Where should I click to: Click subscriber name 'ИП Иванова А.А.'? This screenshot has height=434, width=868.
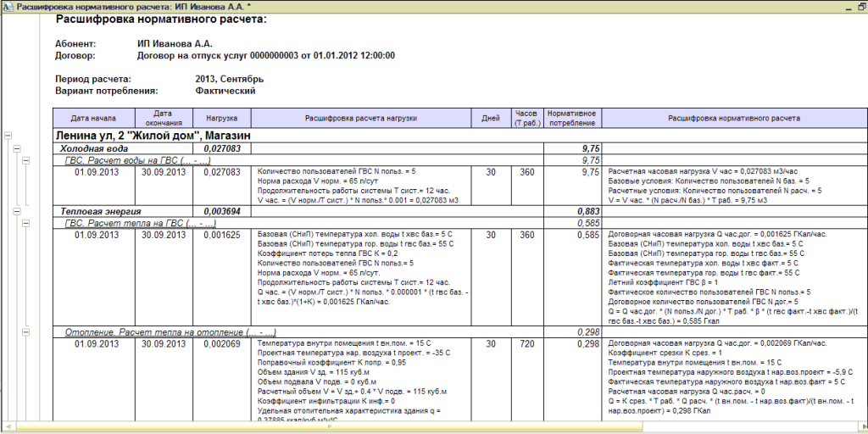[x=175, y=43]
